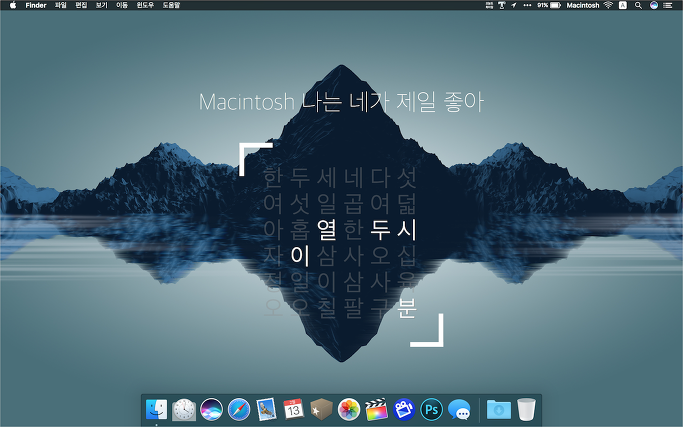
Task: Open the Wi-Fi status menu
Action: pos(608,5)
